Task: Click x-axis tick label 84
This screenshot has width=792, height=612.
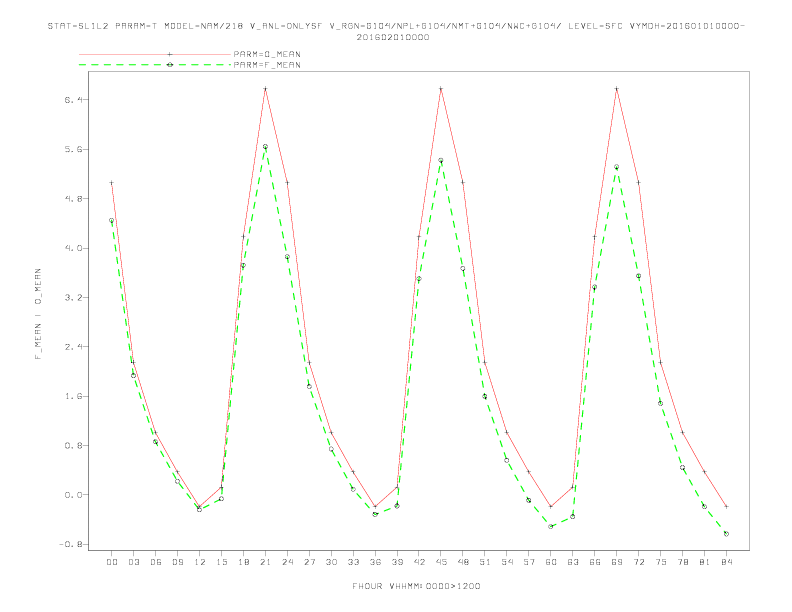Action: 727,562
